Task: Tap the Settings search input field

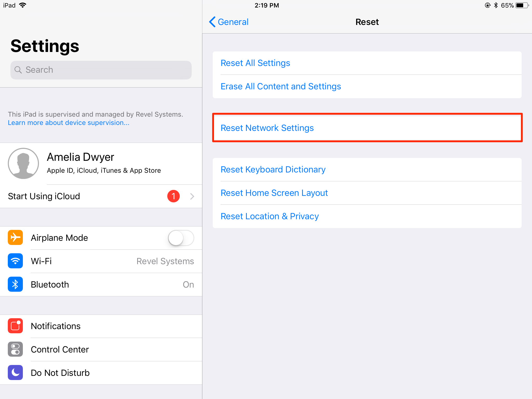Action: coord(101,70)
